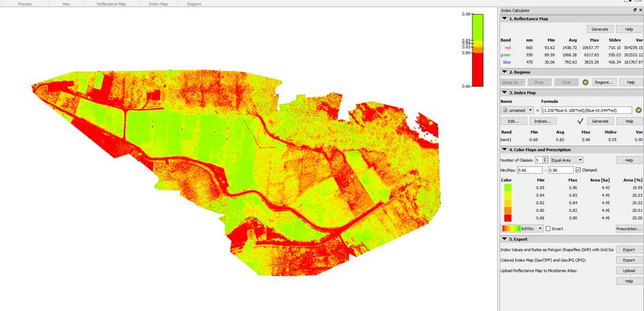Image resolution: width=644 pixels, height=311 pixels.
Task: Collapse the 1. Reflectance Map section
Action: 504,19
